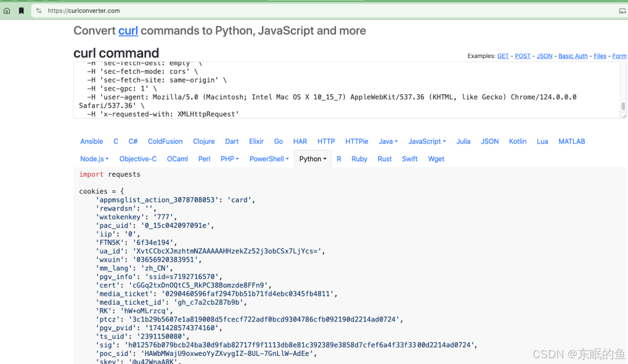The height and width of the screenshot is (364, 628).
Task: Click the 'wxtokenkey' cookie line
Action: click(x=136, y=217)
